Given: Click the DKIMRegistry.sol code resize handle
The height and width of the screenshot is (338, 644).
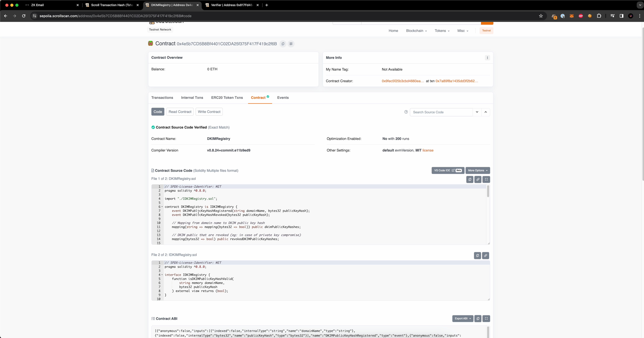Looking at the screenshot, I should coord(488,243).
